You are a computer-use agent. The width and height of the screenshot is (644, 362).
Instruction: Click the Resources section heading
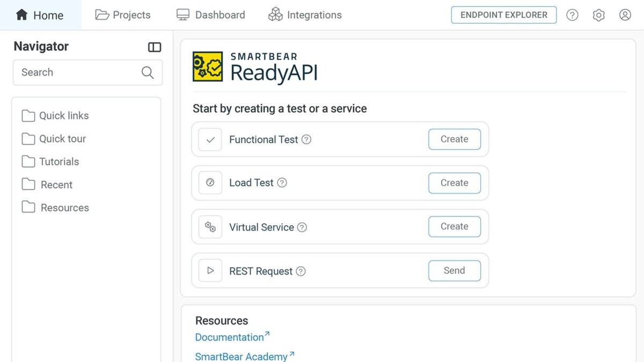[222, 321]
